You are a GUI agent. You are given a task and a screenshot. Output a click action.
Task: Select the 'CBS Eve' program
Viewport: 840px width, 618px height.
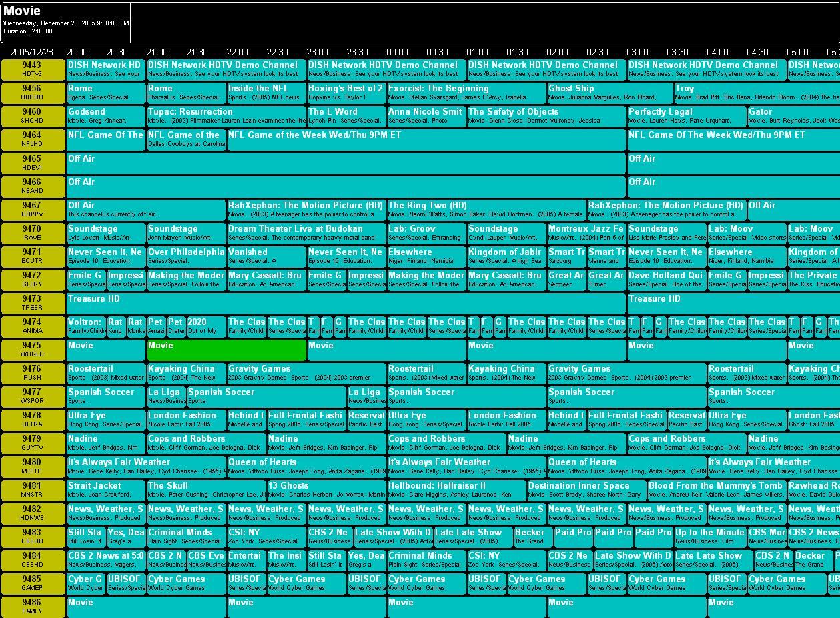[x=207, y=561]
